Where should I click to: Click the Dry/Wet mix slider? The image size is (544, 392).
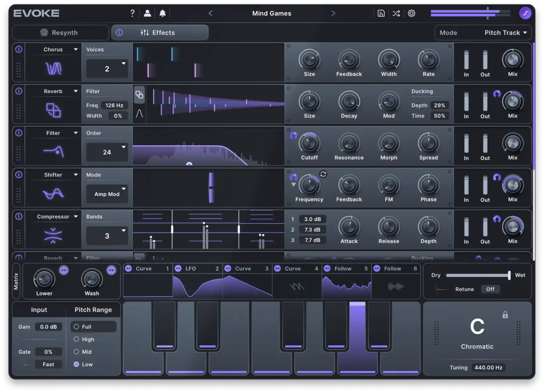478,275
